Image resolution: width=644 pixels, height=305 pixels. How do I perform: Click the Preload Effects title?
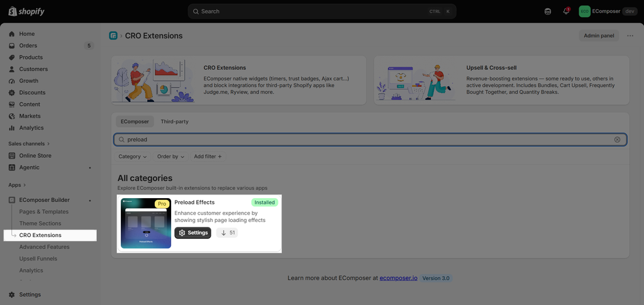tap(194, 202)
